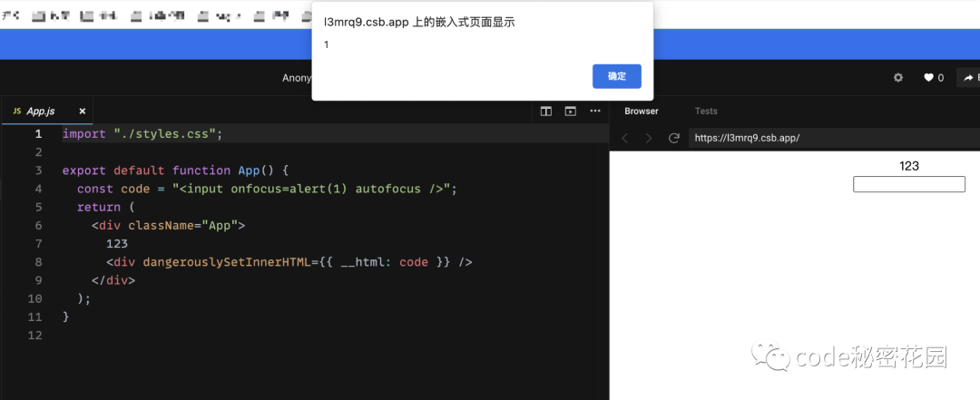Open the preview window icon in editor toolbar
Viewport: 980px width, 400px height.
coord(570,112)
